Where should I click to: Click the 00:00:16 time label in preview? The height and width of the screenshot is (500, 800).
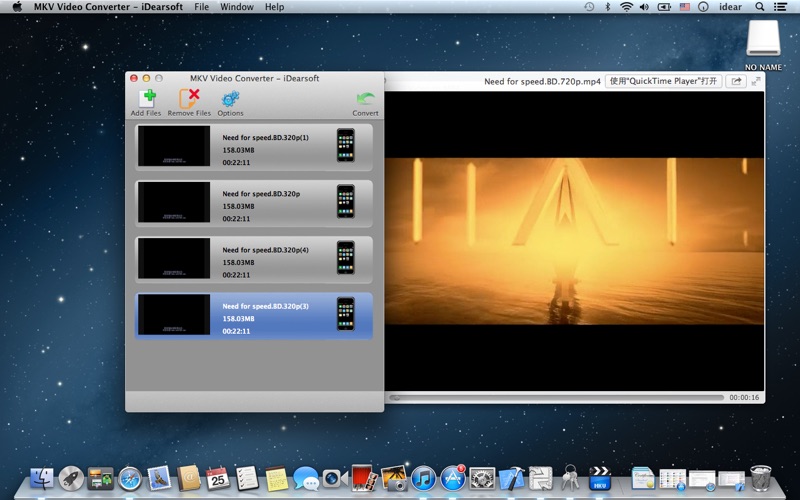pyautogui.click(x=744, y=397)
